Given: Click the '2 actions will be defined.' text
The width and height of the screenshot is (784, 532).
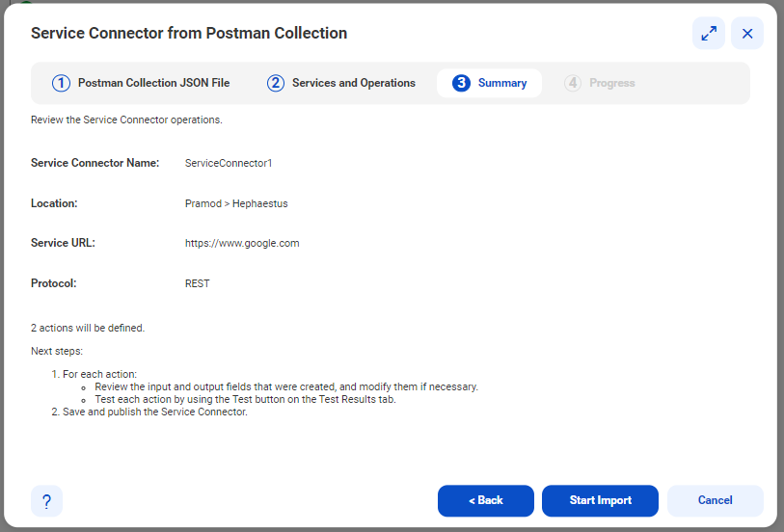Looking at the screenshot, I should [x=88, y=329].
